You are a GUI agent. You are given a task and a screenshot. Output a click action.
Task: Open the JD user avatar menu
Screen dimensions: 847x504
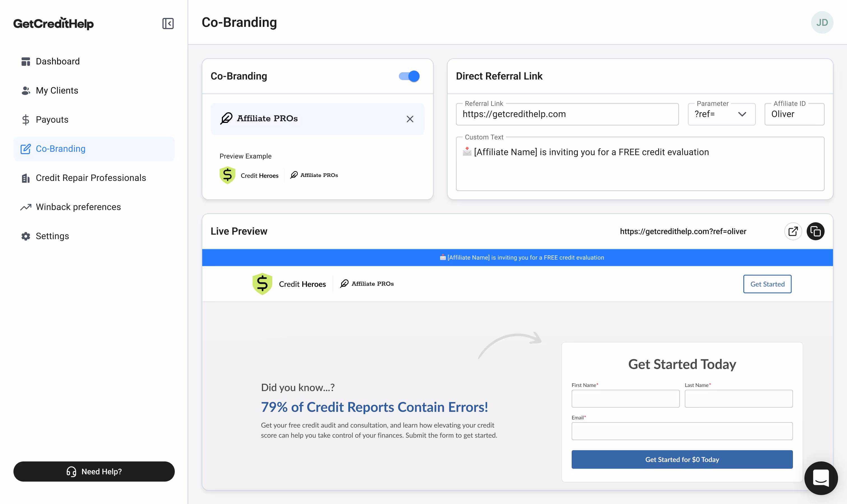(x=822, y=22)
